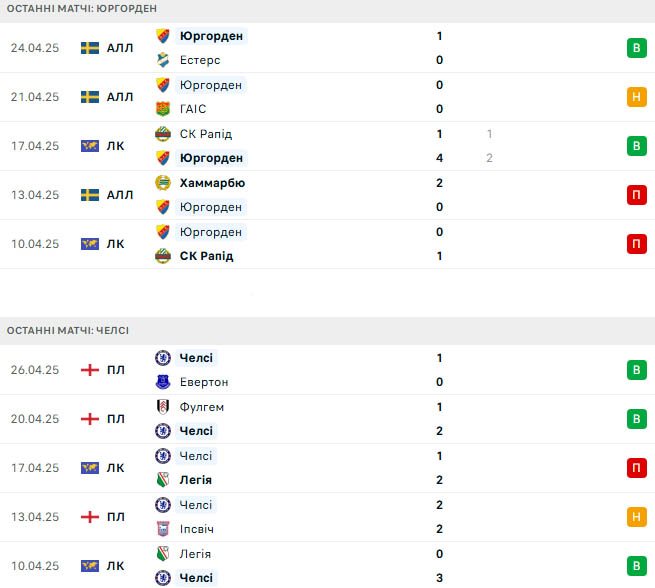This screenshot has width=655, height=588.
Task: Click the ГАІС team crest icon
Action: pyautogui.click(x=163, y=109)
